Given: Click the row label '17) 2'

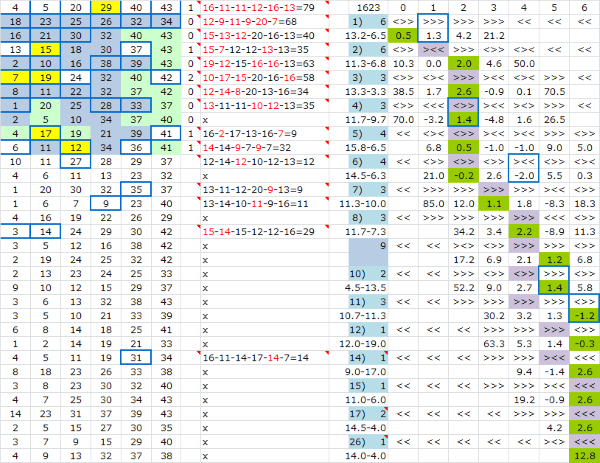Looking at the screenshot, I should click(x=368, y=414).
